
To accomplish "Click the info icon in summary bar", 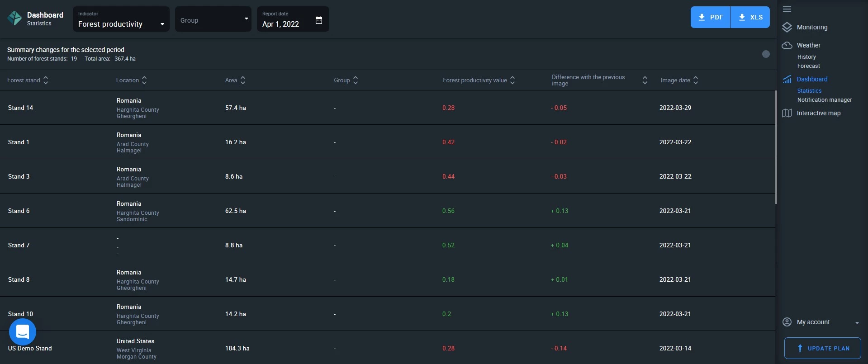I will point(766,54).
